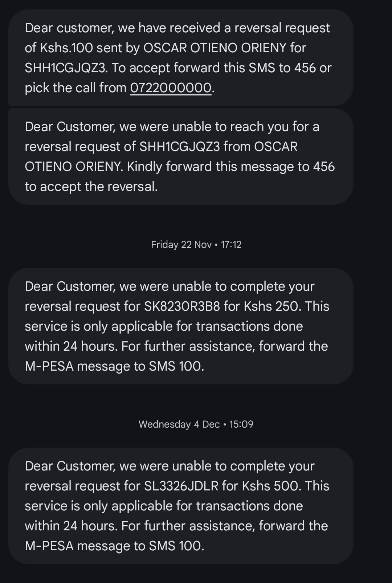Select the Kshs 500 failed reversal message
The height and width of the screenshot is (583, 392).
tap(181, 506)
